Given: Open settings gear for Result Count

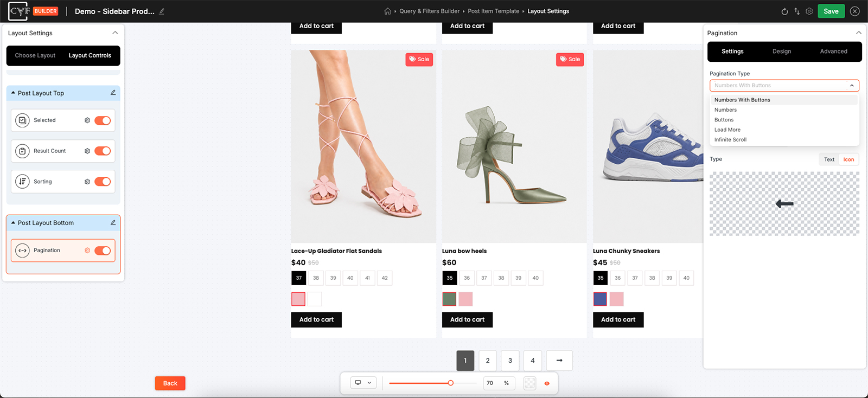Looking at the screenshot, I should point(87,151).
